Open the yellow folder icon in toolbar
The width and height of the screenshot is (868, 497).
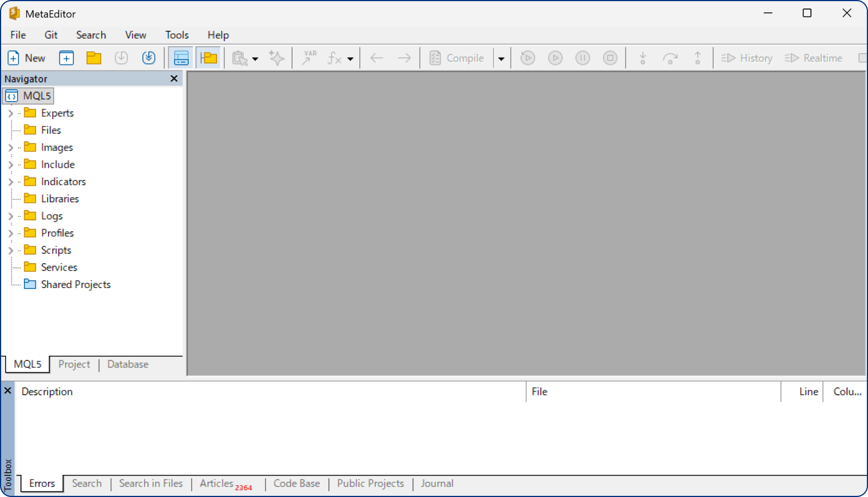point(94,58)
